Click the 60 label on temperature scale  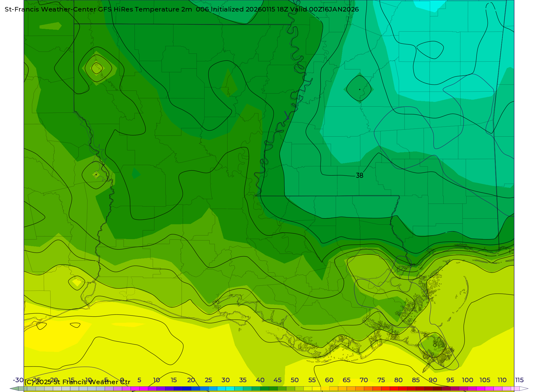329,380
